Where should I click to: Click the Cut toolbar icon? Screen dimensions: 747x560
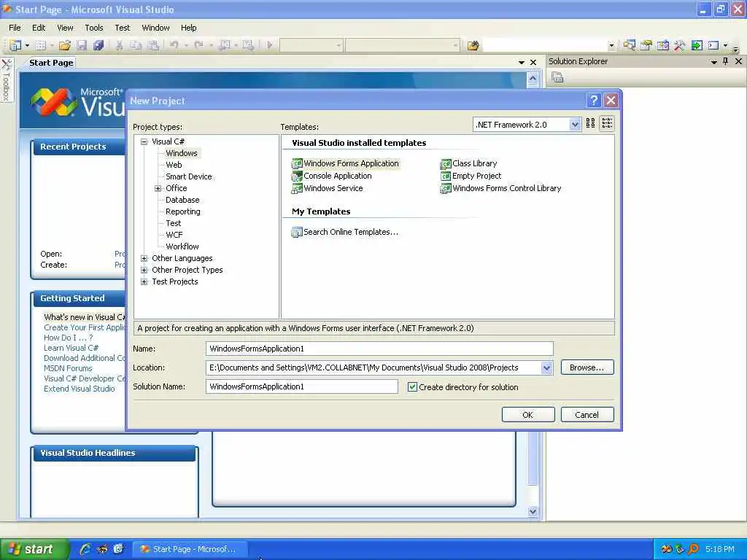(119, 45)
